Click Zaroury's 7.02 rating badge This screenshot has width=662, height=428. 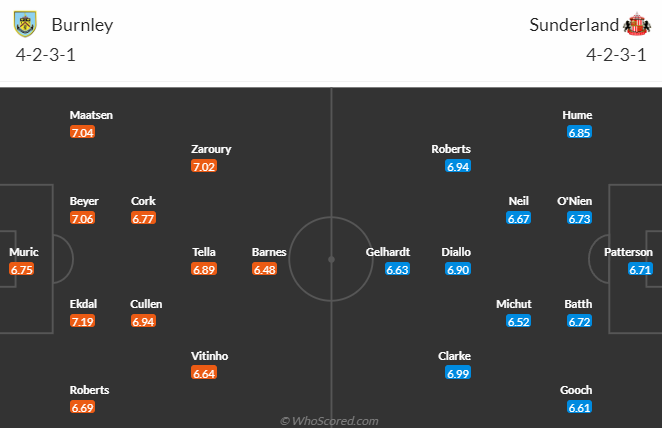pos(204,166)
